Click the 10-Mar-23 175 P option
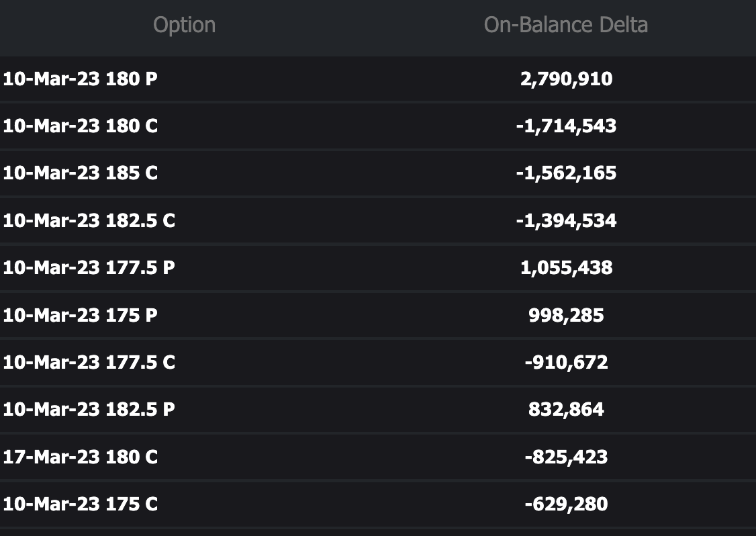 pyautogui.click(x=80, y=315)
